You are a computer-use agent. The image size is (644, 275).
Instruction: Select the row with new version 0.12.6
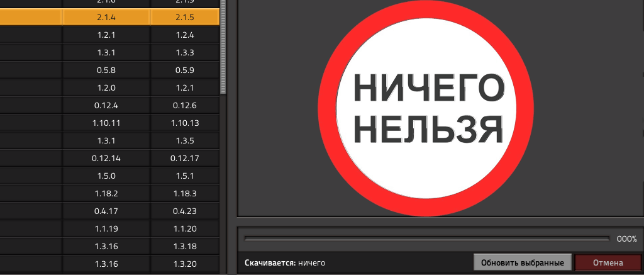(184, 105)
